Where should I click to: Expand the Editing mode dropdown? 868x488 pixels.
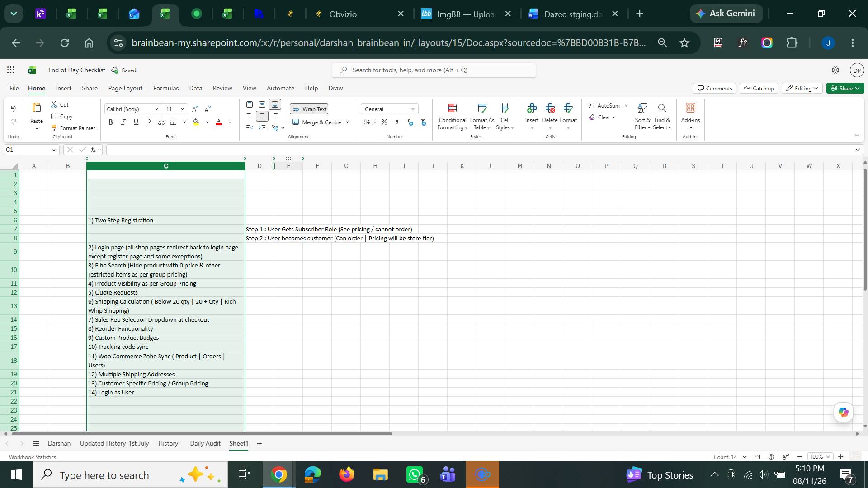(x=802, y=88)
